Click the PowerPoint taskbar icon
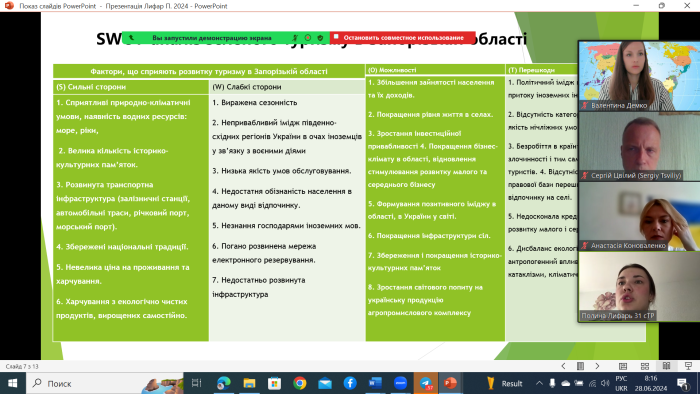This screenshot has width=700, height=394. 450,383
